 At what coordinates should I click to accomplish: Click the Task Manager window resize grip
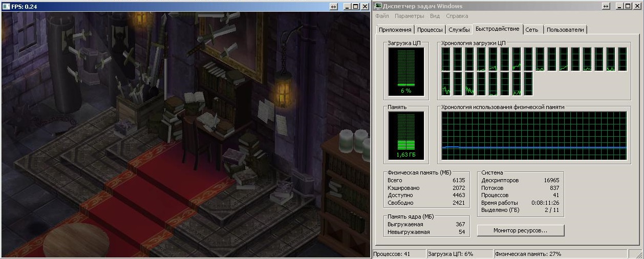(639, 254)
